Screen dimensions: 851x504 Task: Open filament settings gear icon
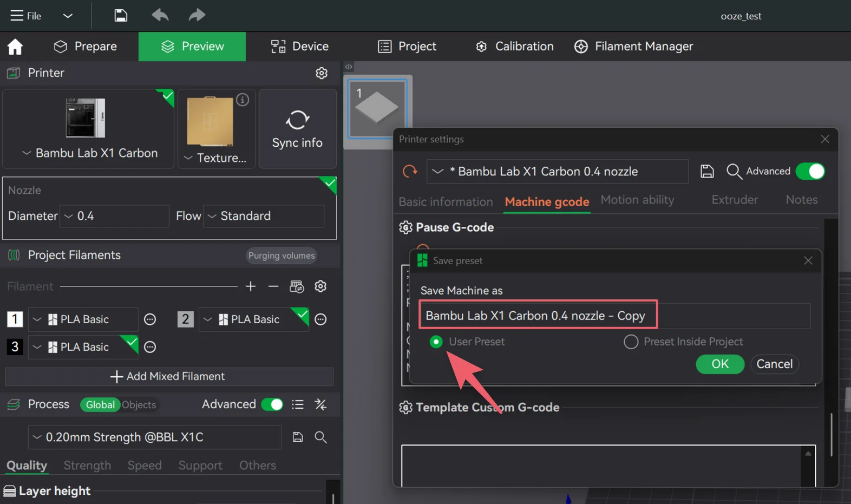(320, 286)
